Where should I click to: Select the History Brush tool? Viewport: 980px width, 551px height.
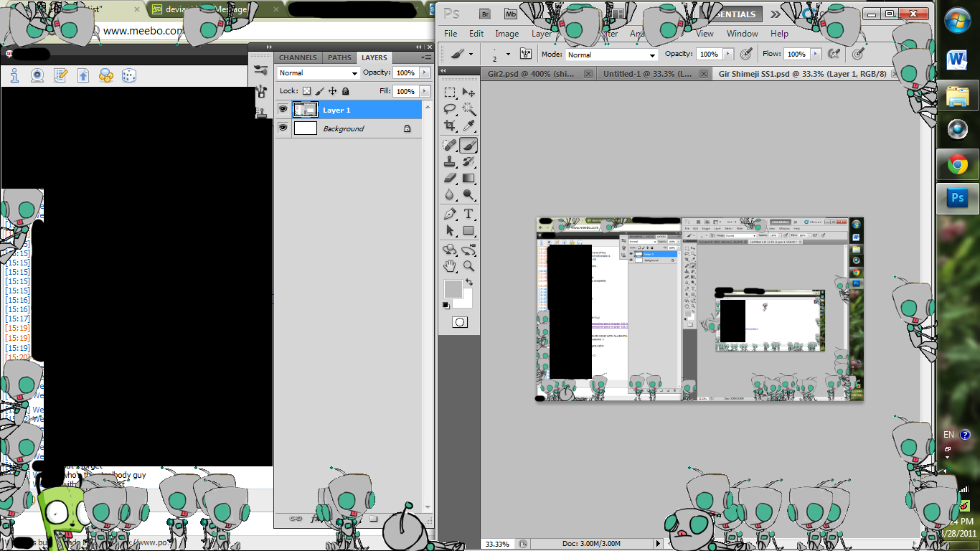coord(468,161)
